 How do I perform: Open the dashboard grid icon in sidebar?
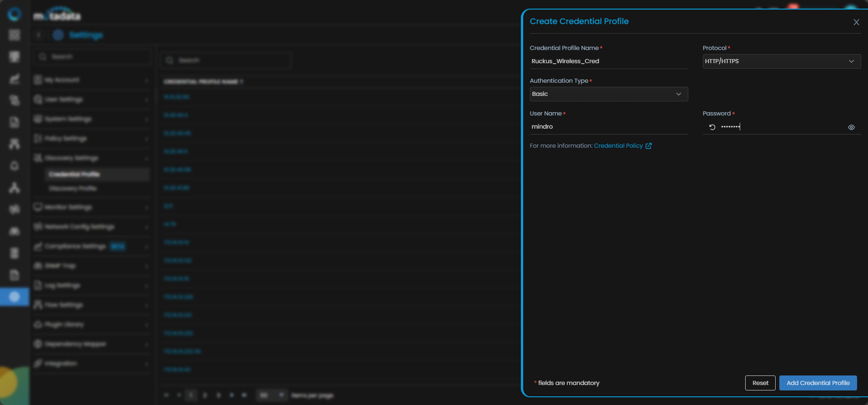(15, 35)
